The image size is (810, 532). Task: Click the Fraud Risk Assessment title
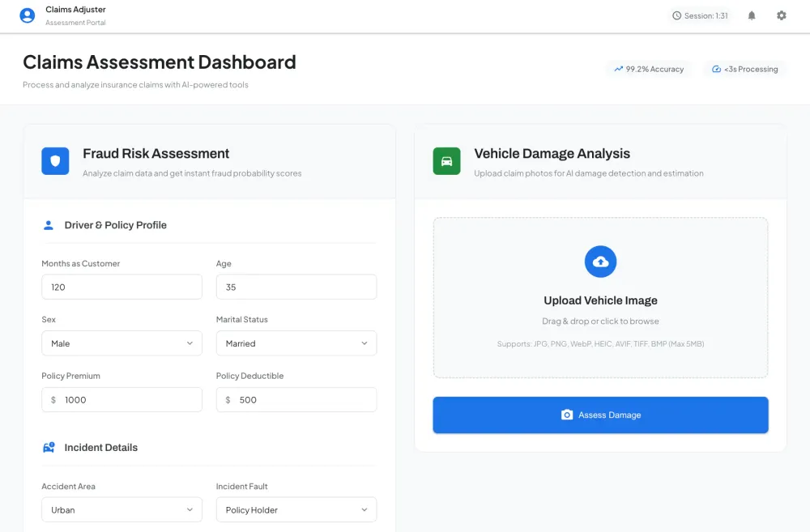tap(156, 153)
